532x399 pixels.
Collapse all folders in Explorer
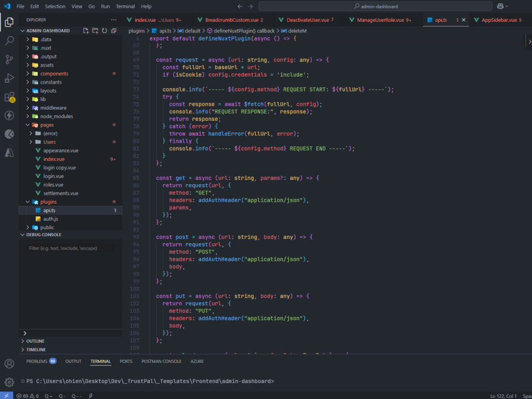click(114, 30)
